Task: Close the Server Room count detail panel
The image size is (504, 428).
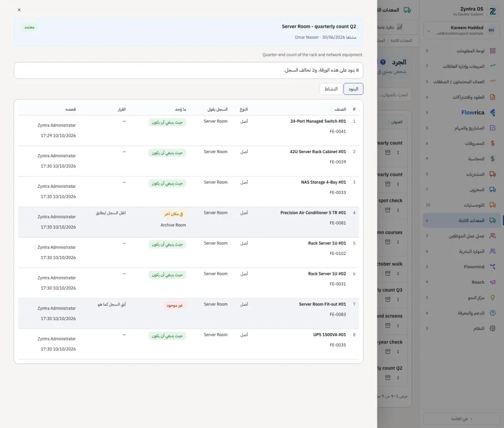Action: 19,10
